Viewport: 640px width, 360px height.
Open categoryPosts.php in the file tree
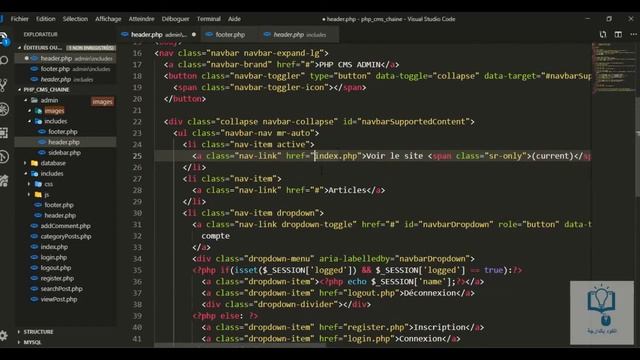point(65,236)
